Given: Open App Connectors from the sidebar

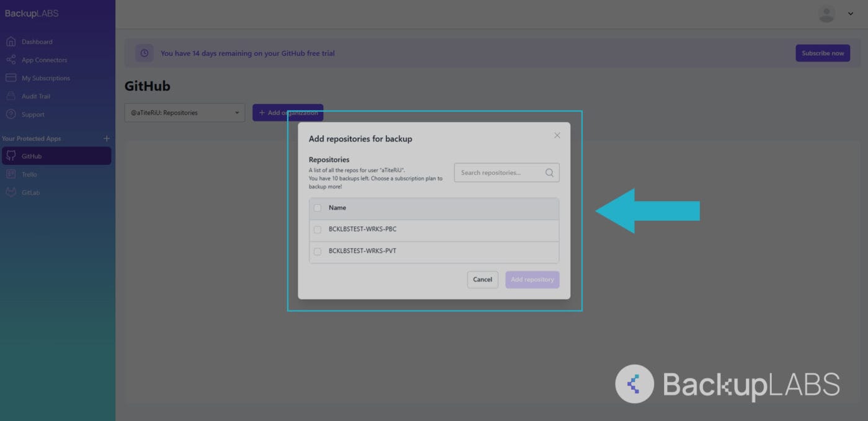Looking at the screenshot, I should (x=45, y=60).
